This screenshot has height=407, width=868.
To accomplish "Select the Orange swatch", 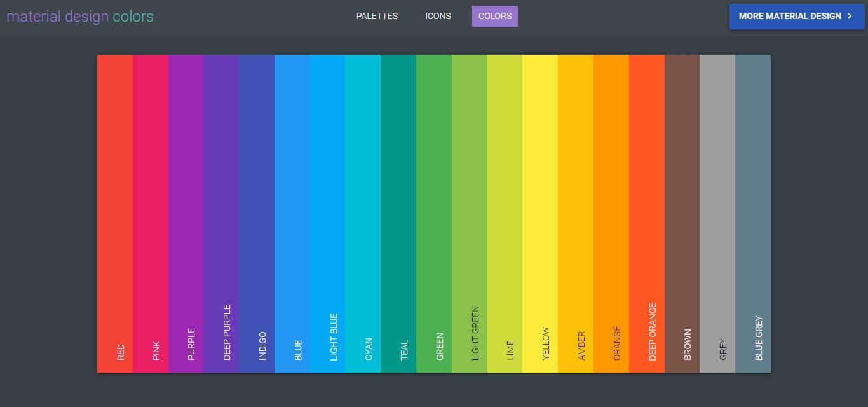I will coord(611,214).
